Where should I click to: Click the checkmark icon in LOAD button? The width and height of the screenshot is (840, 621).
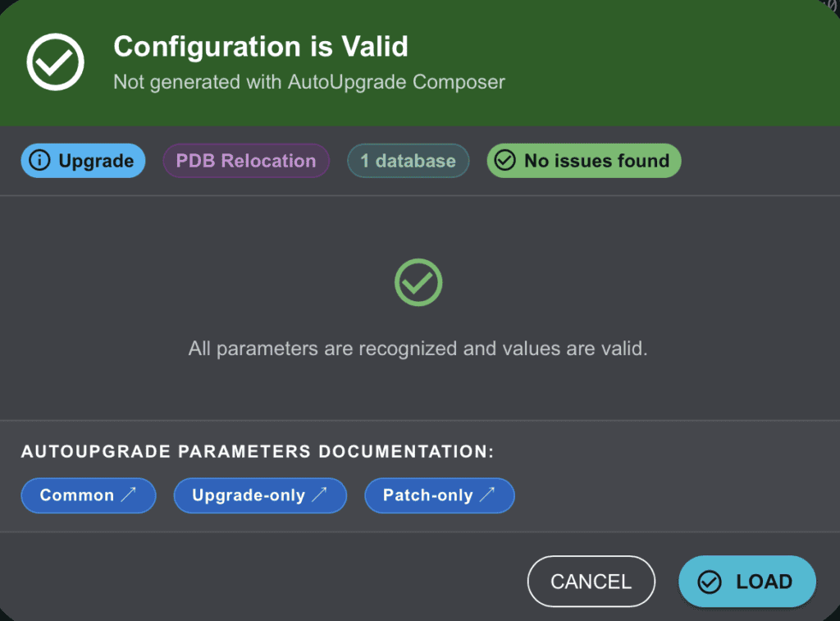709,582
